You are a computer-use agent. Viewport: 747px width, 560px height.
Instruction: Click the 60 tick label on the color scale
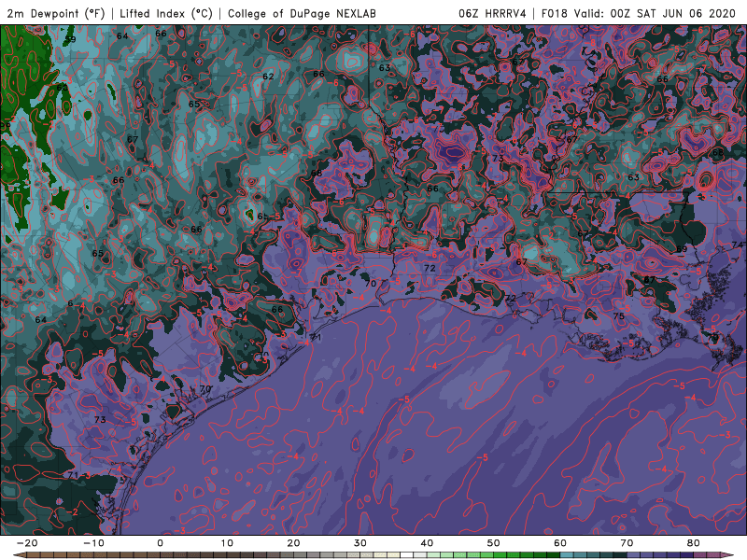tap(560, 543)
